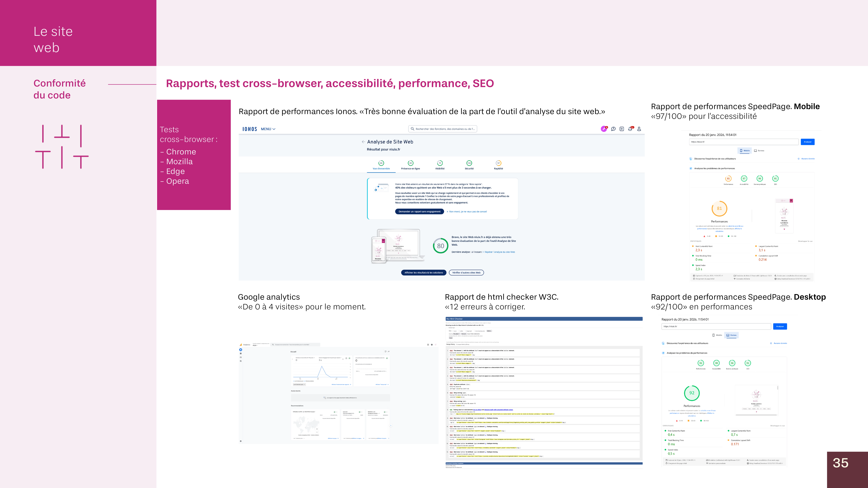Click the 97 Accessibilité score circle, mobile report
868x488 pixels.
(x=744, y=178)
